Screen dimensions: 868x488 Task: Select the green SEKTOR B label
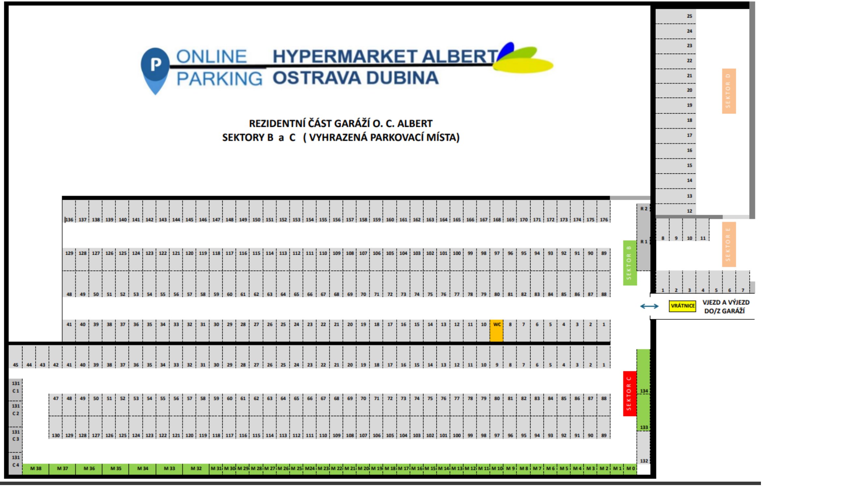(x=629, y=263)
